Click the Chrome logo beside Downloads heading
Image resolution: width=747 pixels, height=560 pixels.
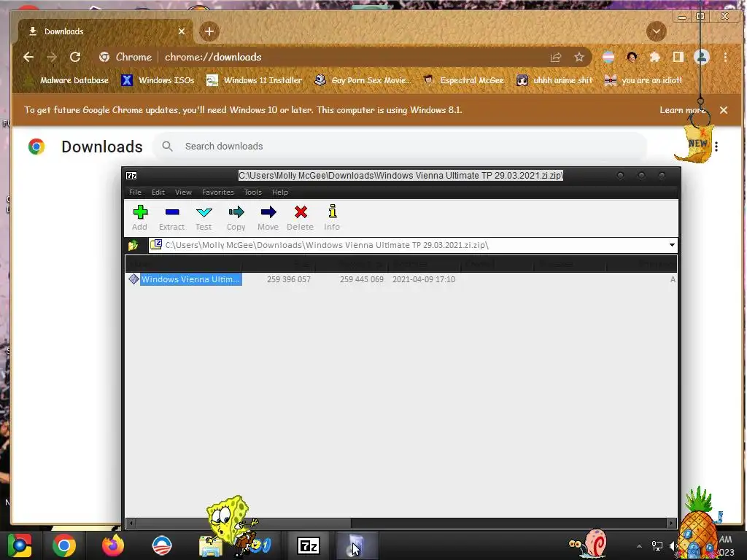click(36, 147)
